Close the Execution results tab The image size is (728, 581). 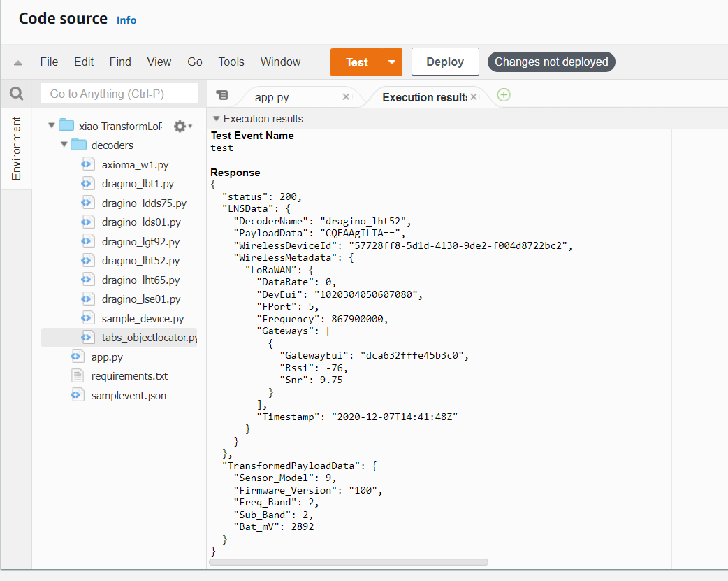pos(474,96)
